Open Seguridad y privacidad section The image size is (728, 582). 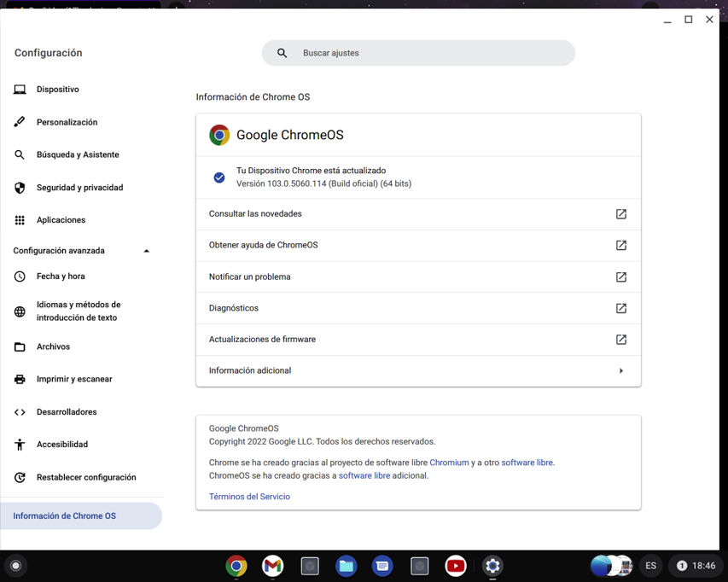click(x=80, y=188)
